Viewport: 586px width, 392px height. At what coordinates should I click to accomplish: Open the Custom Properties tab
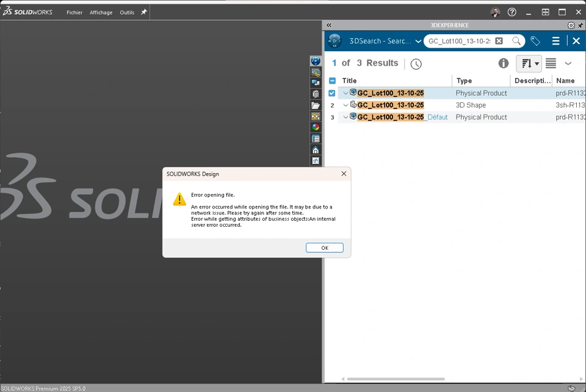(316, 138)
